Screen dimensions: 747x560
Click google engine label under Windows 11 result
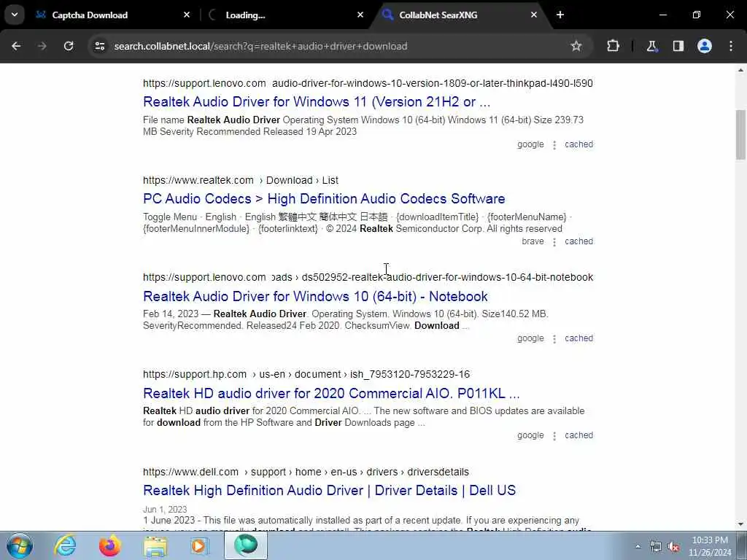pyautogui.click(x=530, y=144)
